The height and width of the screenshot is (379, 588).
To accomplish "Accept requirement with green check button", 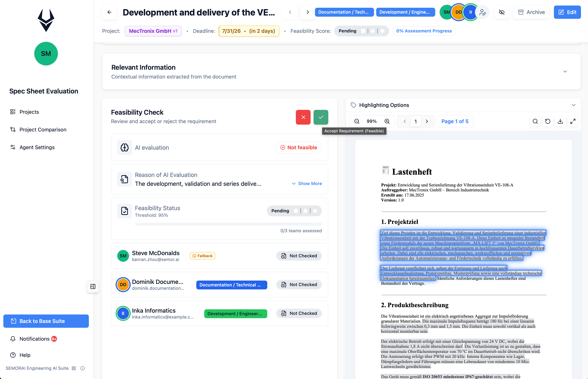I will [x=321, y=117].
